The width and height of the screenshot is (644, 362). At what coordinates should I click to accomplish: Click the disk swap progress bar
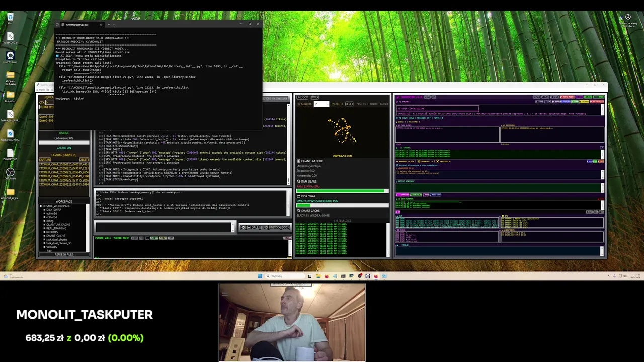[343, 205]
